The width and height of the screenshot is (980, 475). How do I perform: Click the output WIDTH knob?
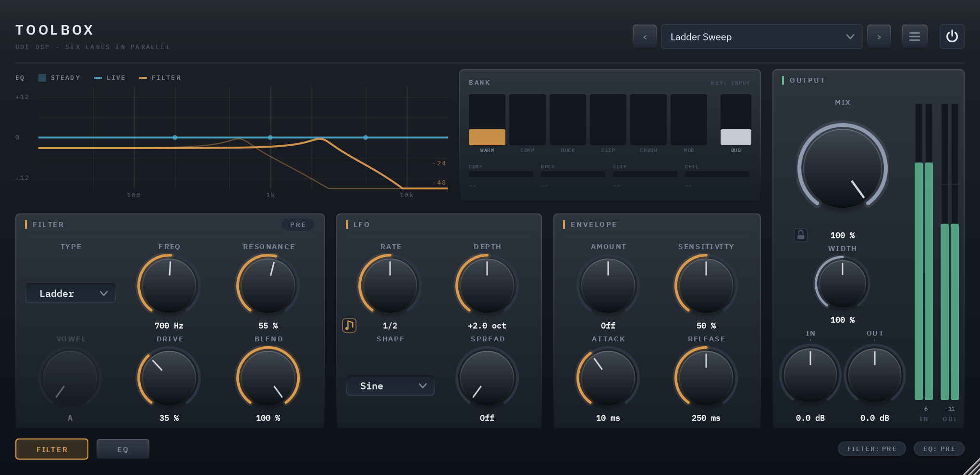coord(843,283)
